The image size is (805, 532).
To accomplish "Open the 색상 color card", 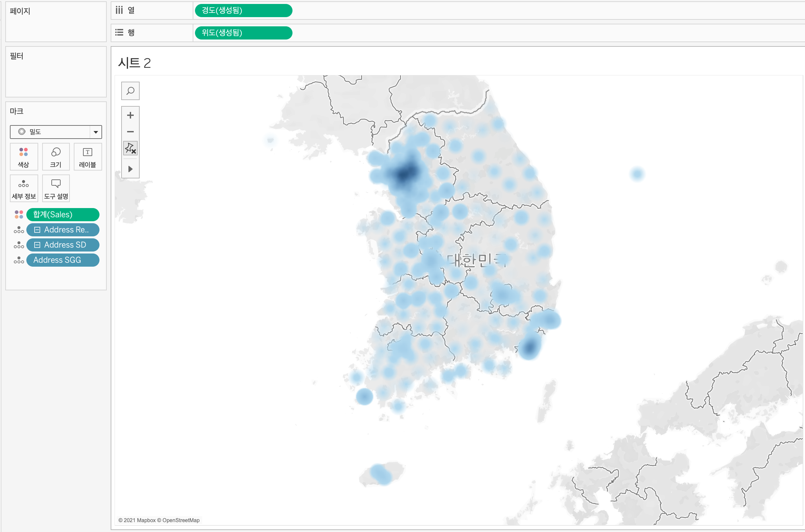I will click(23, 157).
